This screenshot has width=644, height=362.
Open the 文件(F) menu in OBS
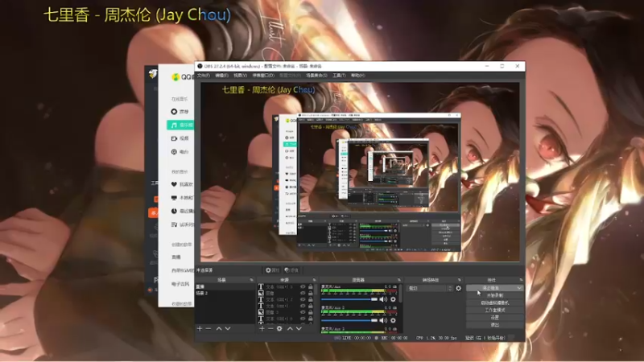[x=204, y=76]
